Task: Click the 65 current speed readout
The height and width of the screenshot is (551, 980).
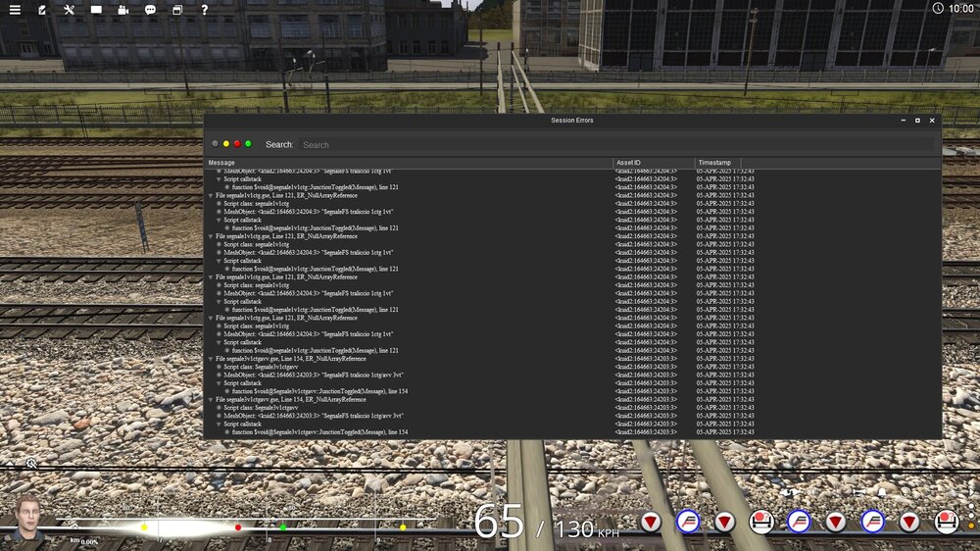Action: [x=499, y=522]
